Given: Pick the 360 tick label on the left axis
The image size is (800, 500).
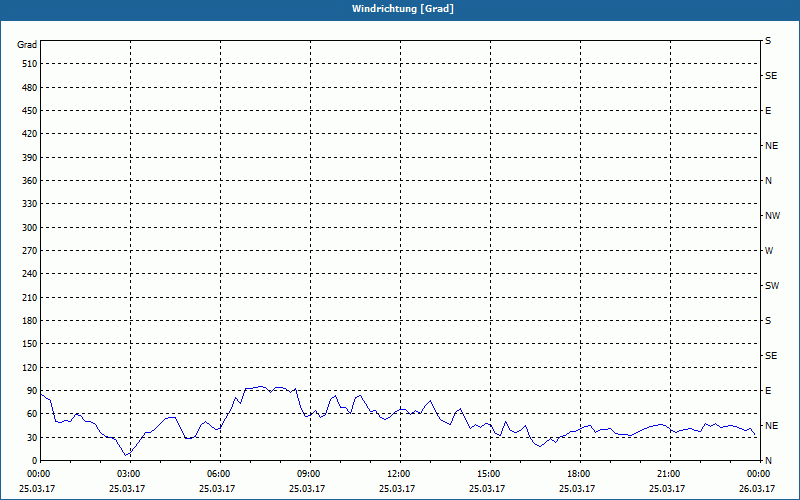Looking at the screenshot, I should [x=30, y=181].
